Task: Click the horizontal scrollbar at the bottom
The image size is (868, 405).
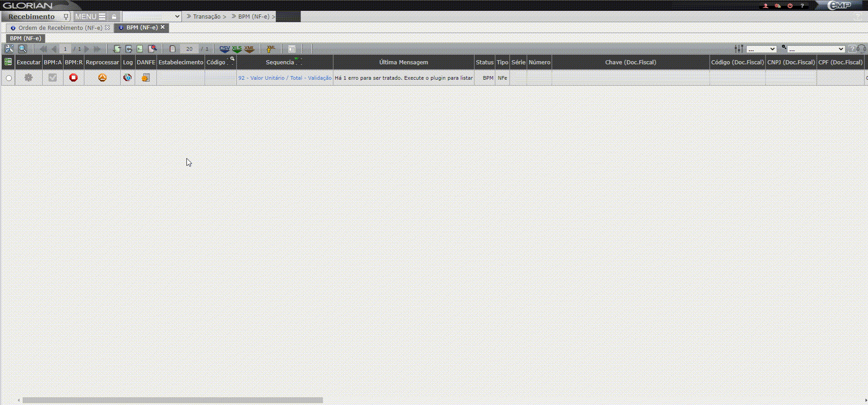Action: point(172,400)
